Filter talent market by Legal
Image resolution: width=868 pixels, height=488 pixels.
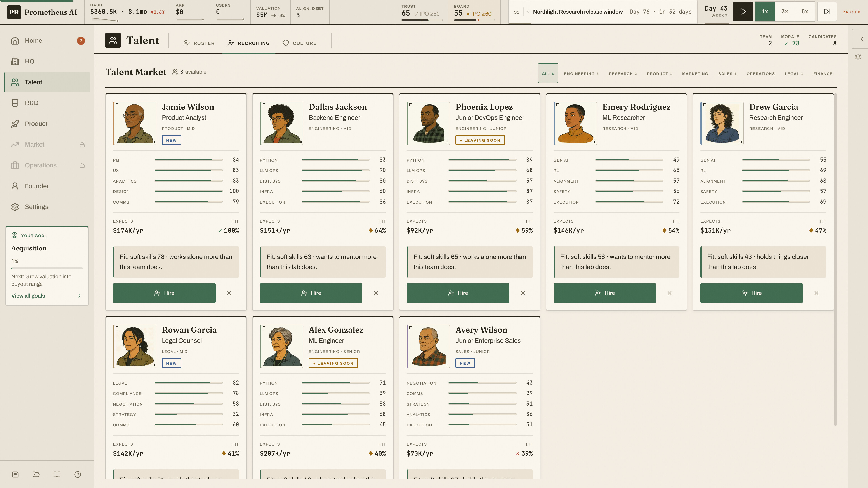click(794, 73)
